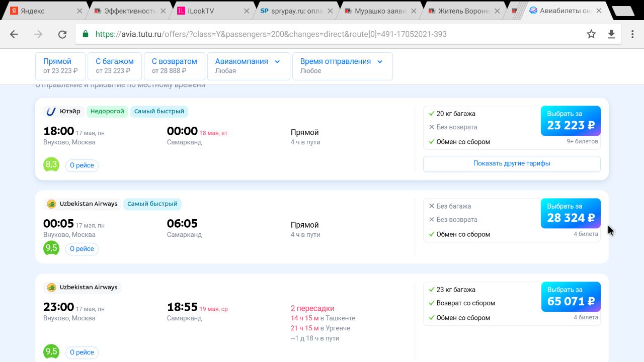Bookmark this page with the star icon
The width and height of the screenshot is (644, 362).
pyautogui.click(x=591, y=34)
